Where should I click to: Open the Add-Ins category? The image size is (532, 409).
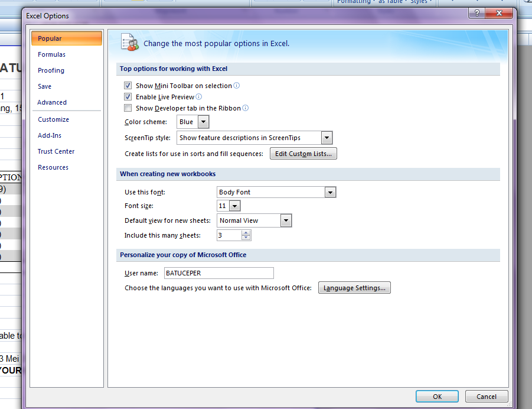point(50,135)
